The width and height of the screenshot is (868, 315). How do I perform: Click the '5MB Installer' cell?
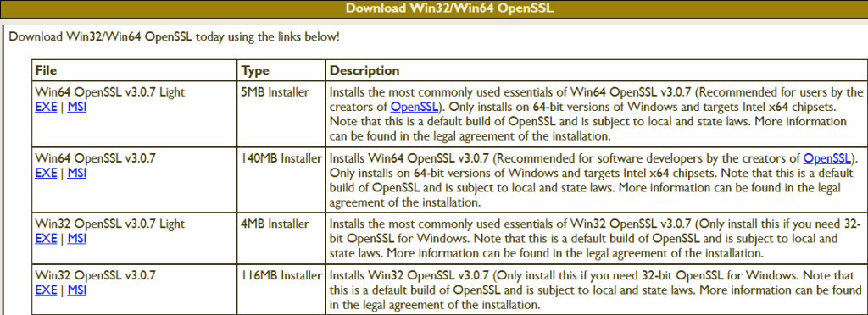pos(281,113)
